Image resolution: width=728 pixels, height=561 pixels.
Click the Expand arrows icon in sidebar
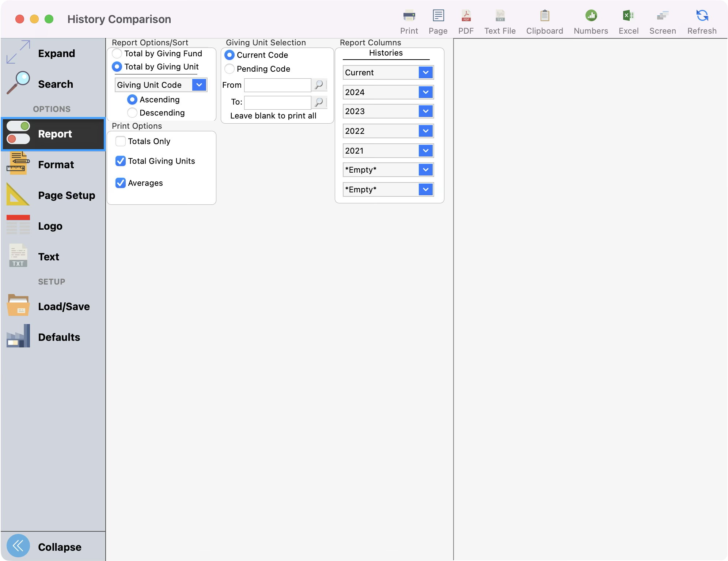pos(18,52)
